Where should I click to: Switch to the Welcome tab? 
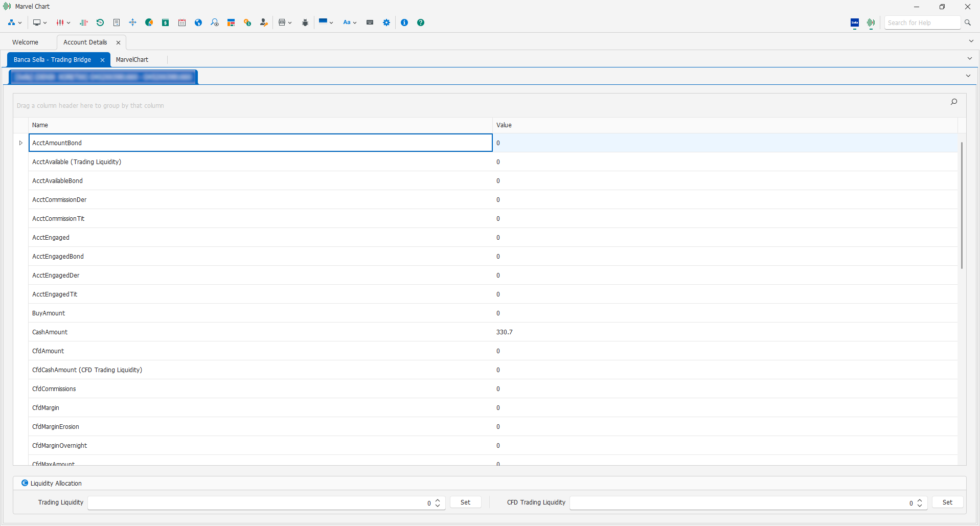(25, 42)
